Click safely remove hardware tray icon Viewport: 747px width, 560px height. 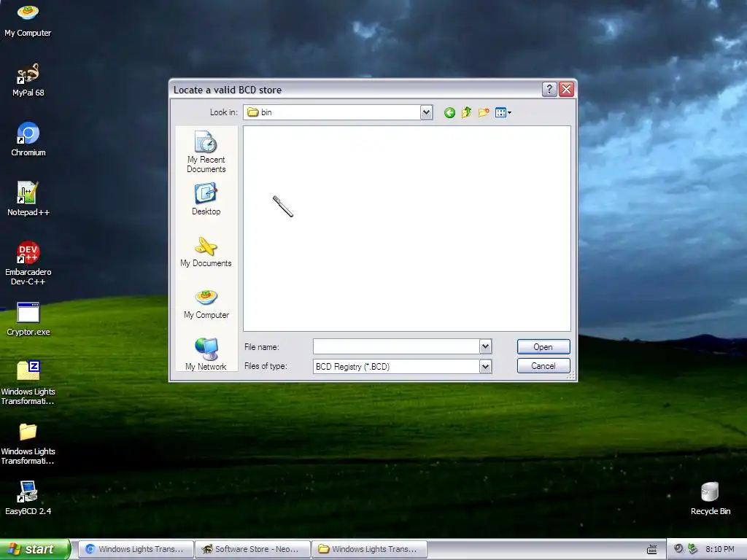click(692, 548)
